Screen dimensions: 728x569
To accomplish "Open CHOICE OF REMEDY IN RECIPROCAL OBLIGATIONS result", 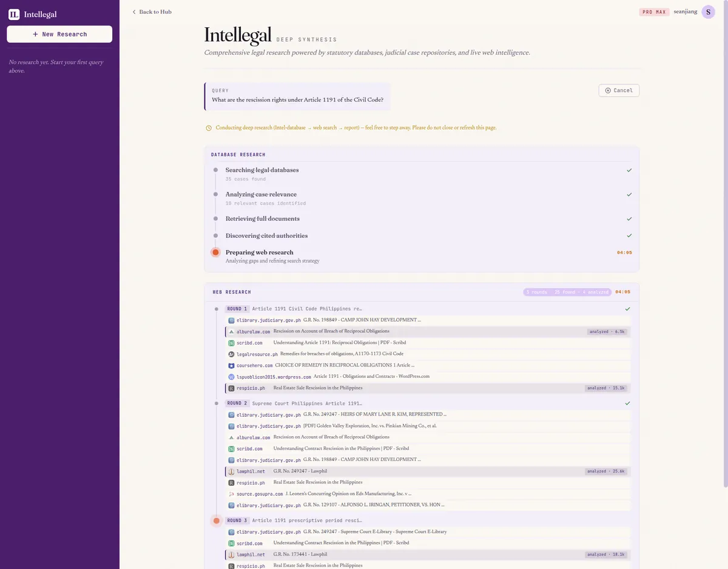I will point(428,365).
